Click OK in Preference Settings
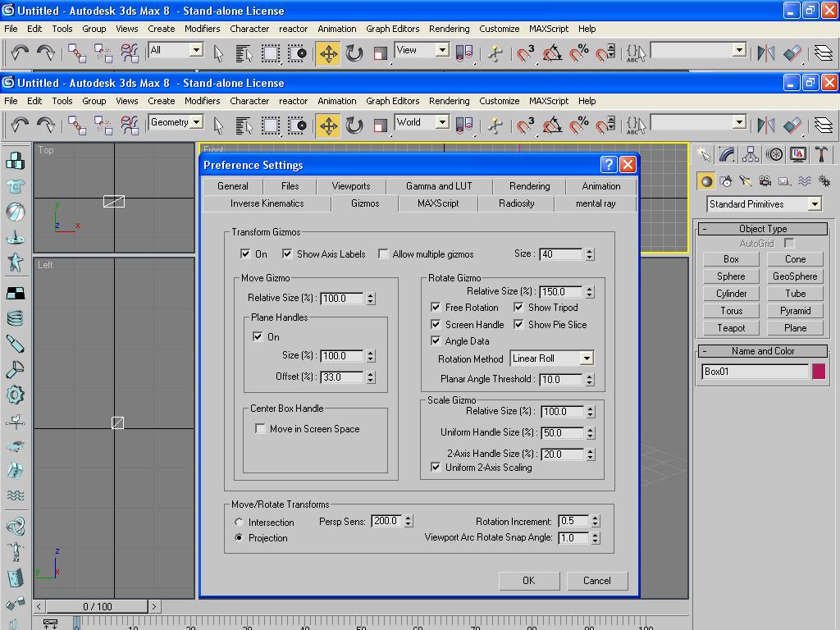Viewport: 840px width, 630px height. point(528,581)
